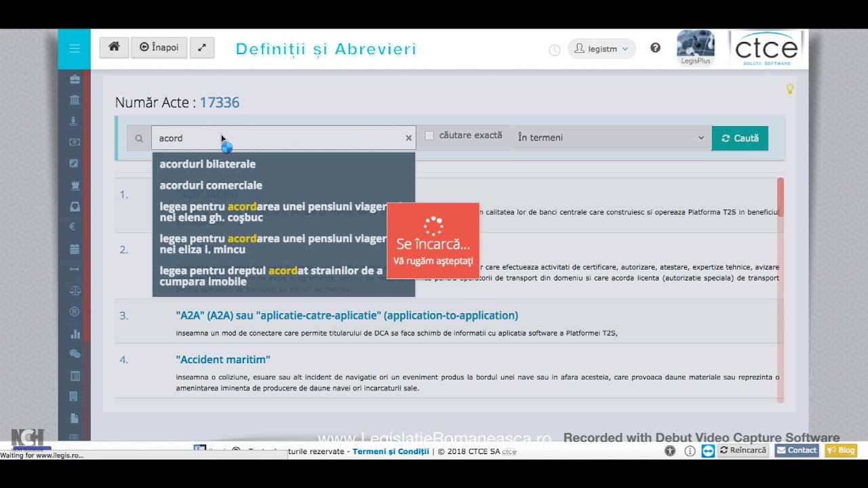
Task: Click the judge stamp sidebar icon
Action: pos(75,121)
